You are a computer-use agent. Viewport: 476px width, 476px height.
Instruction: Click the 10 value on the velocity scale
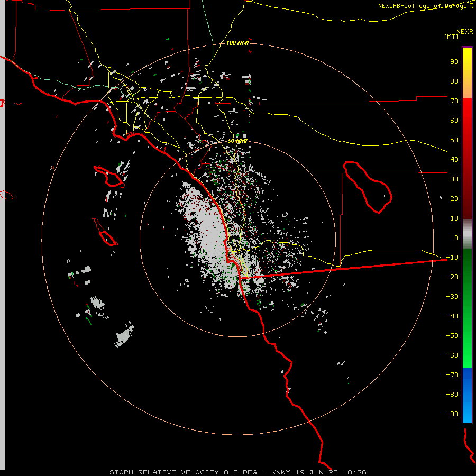(x=454, y=218)
